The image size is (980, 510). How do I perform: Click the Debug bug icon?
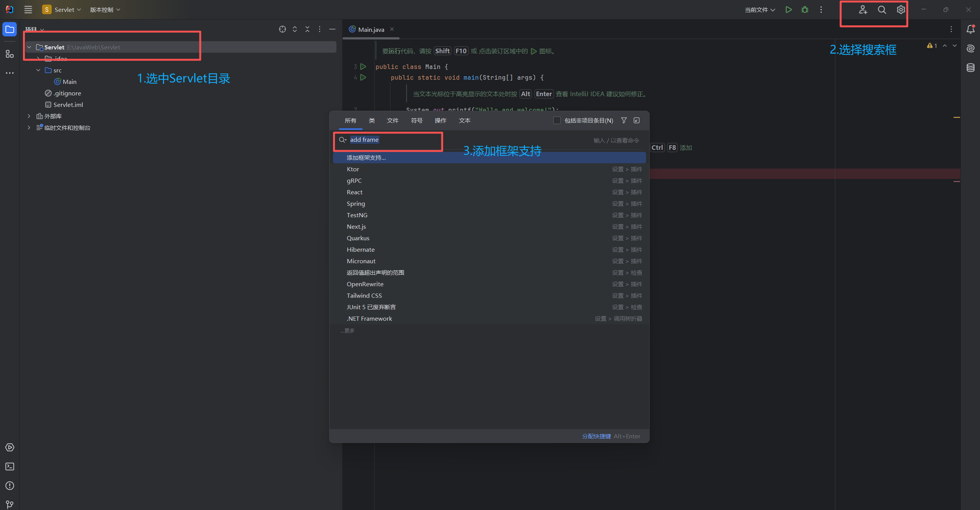(805, 10)
